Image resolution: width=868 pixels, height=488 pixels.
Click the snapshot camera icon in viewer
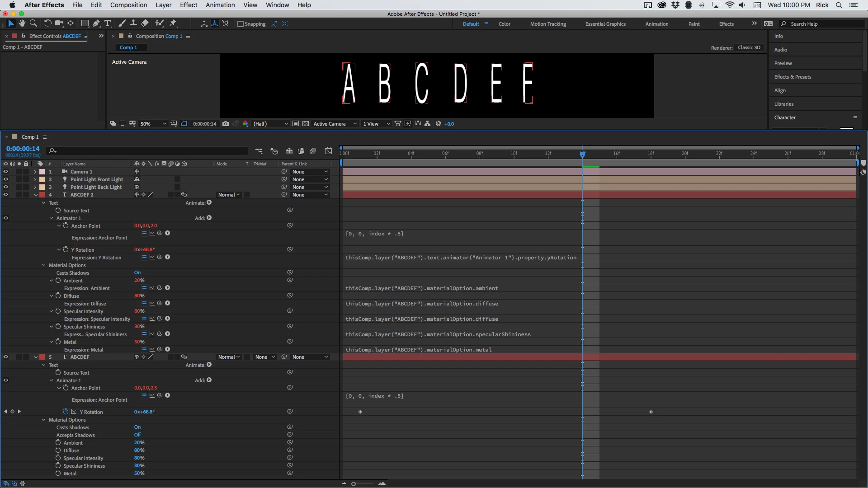point(226,123)
